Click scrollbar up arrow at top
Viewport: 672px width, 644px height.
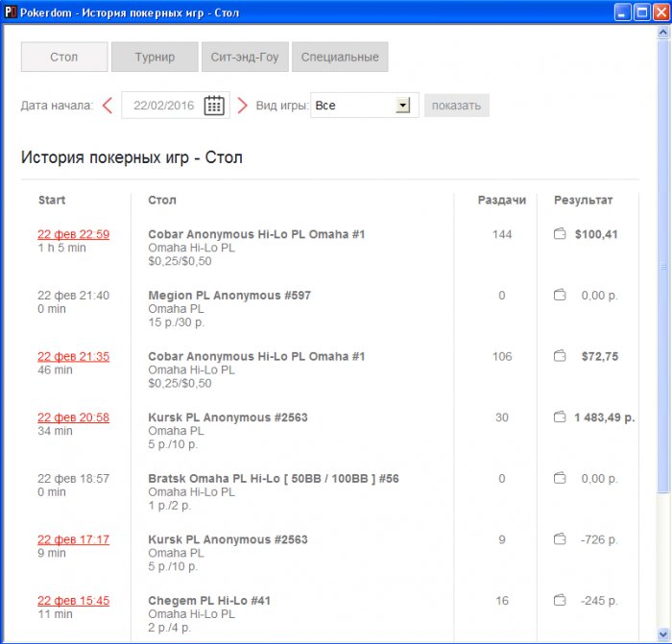click(663, 33)
